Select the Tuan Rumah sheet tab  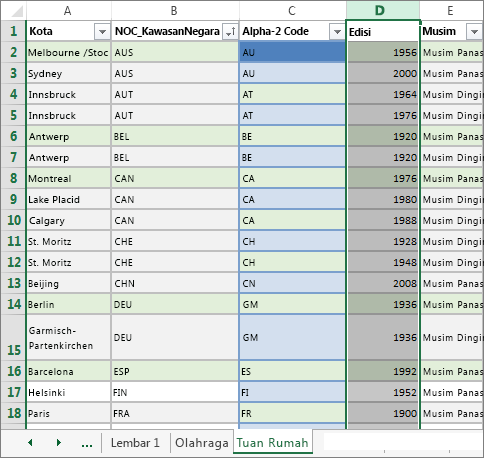[272, 443]
